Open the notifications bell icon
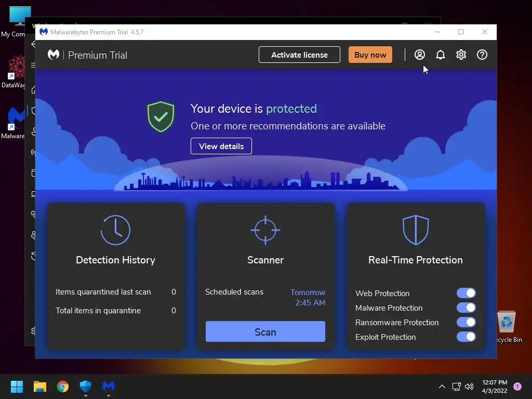Viewport: 532px width, 399px height. [x=441, y=55]
